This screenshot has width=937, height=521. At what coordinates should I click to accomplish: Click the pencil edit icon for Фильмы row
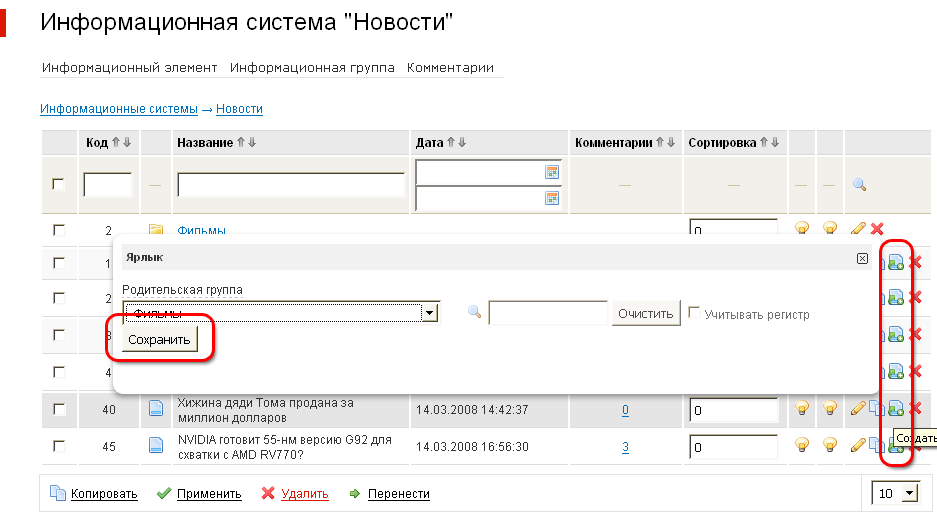(858, 229)
